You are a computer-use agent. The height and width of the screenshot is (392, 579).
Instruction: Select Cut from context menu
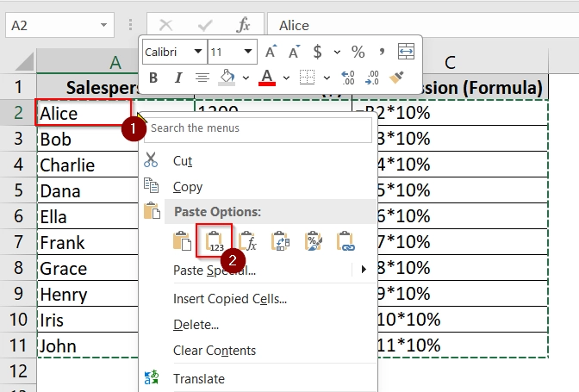pos(258,161)
